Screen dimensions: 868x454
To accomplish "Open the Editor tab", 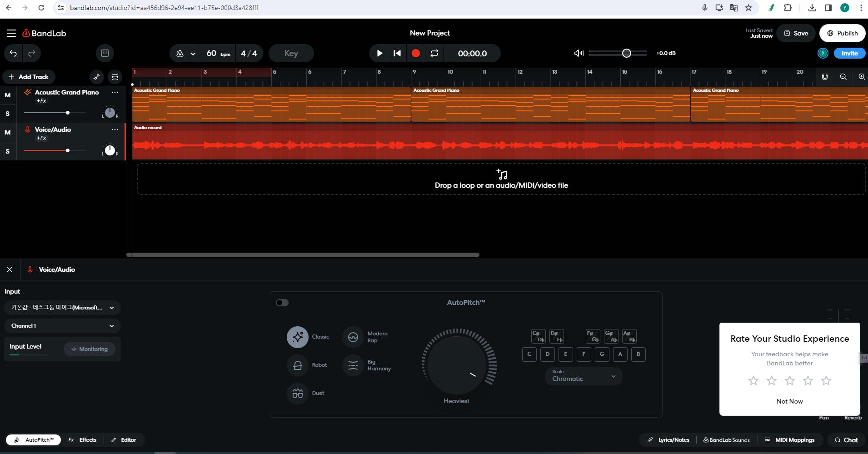I will click(x=124, y=440).
